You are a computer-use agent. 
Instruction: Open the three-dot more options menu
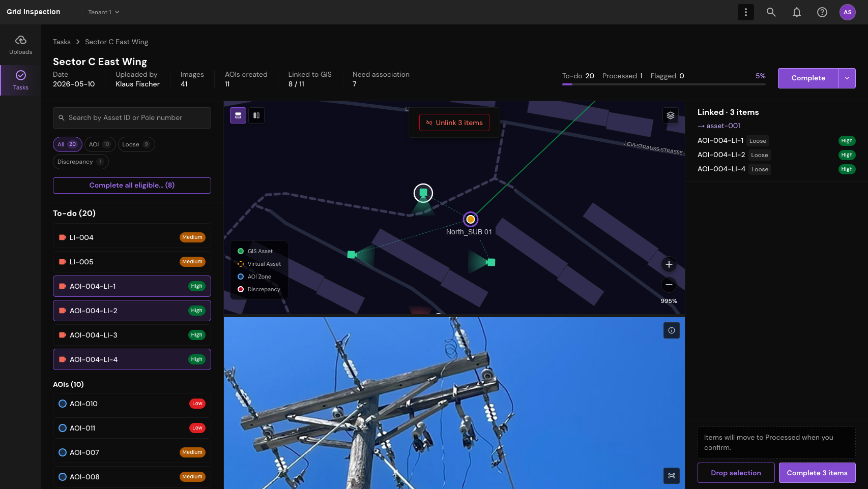[x=746, y=12]
